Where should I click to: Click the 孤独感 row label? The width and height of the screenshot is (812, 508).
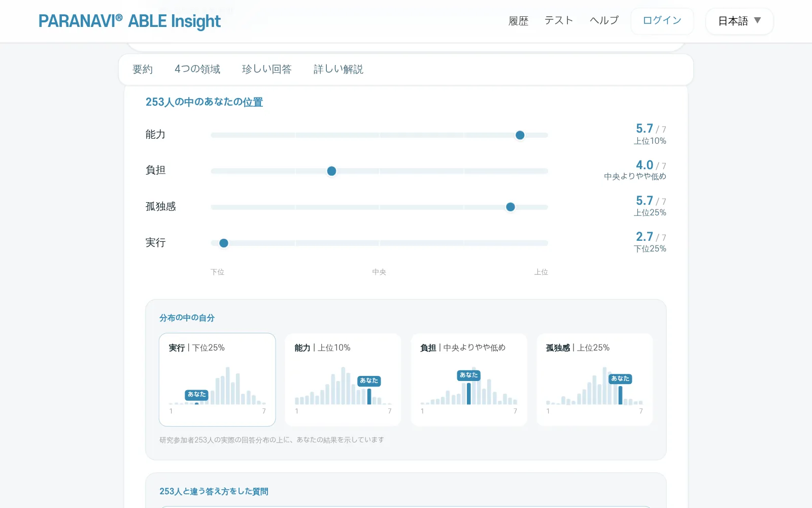(x=160, y=206)
